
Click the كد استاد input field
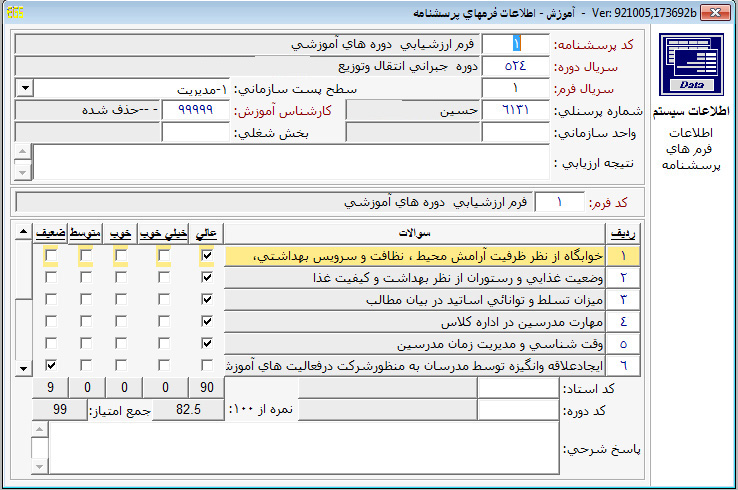click(x=518, y=388)
